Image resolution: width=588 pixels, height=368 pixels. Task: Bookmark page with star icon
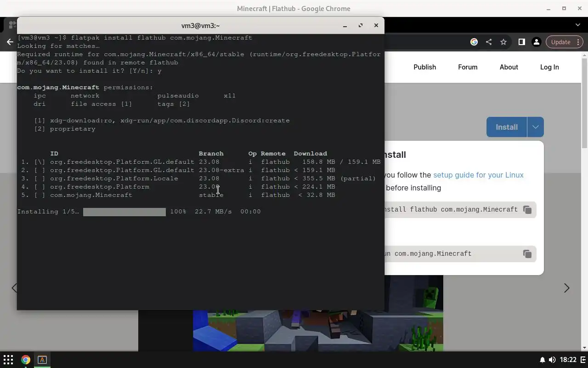click(x=503, y=42)
